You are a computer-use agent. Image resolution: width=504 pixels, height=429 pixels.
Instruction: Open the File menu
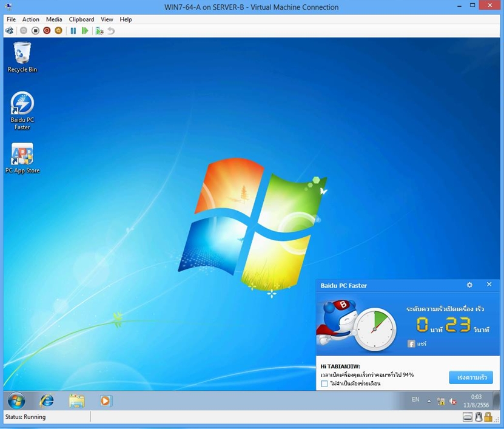click(12, 19)
